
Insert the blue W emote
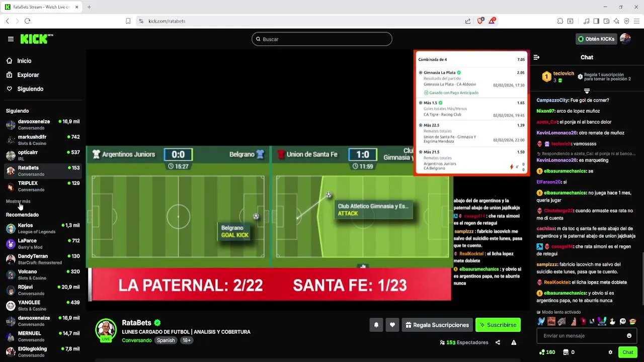(541, 322)
